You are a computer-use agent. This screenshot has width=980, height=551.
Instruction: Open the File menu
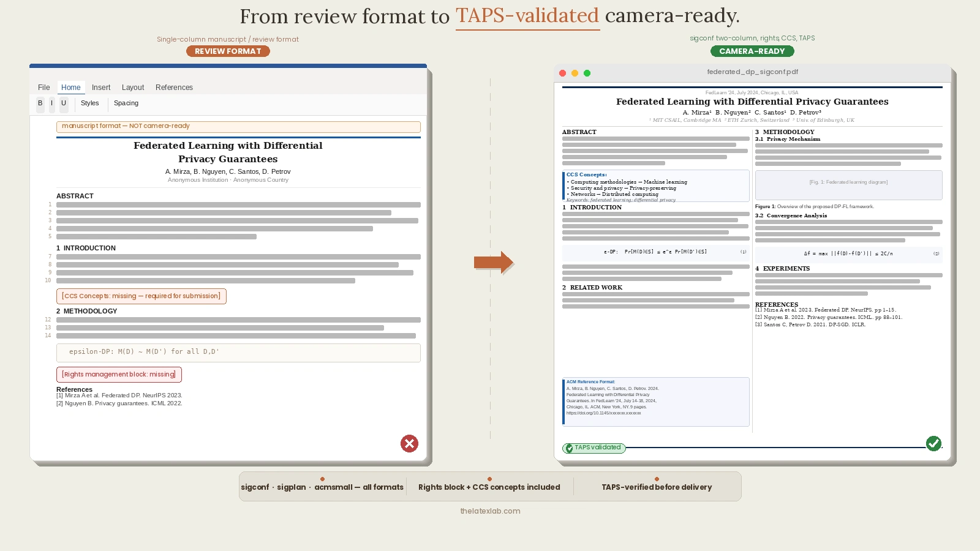43,88
